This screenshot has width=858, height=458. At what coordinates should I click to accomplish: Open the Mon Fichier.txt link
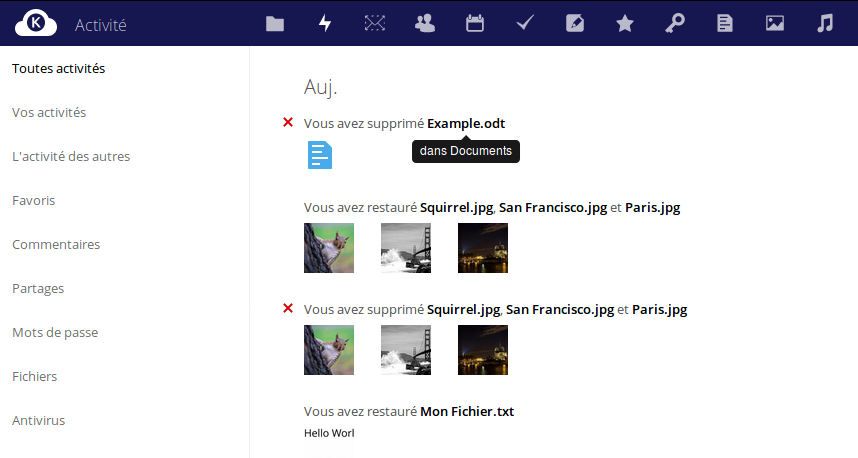point(467,411)
